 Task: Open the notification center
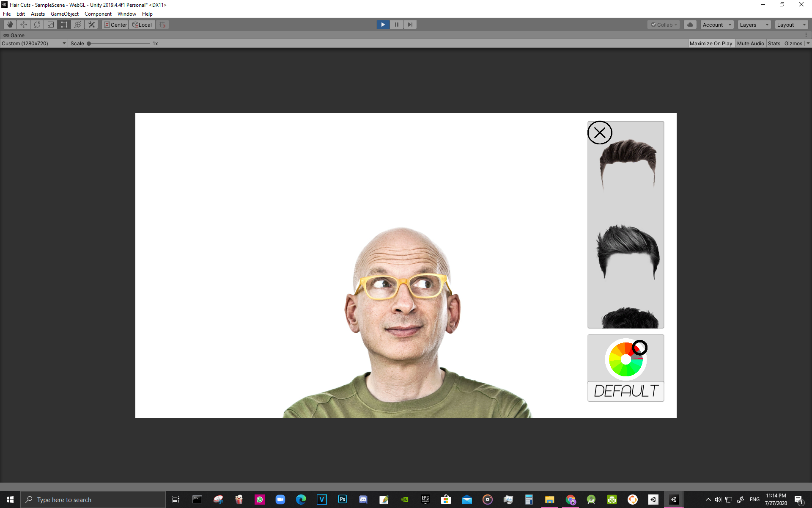[799, 500]
